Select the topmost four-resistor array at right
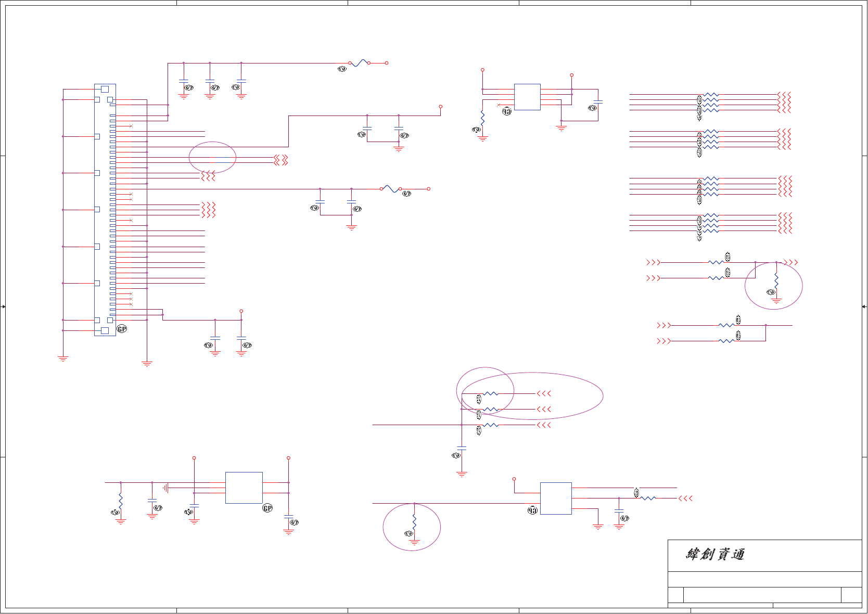The height and width of the screenshot is (614, 868). (711, 103)
